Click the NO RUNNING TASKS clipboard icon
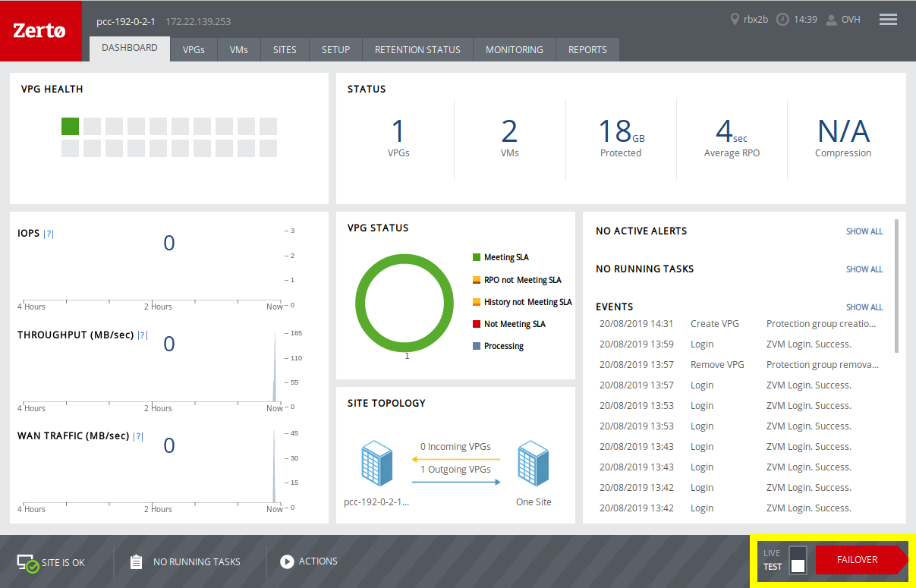 [135, 561]
